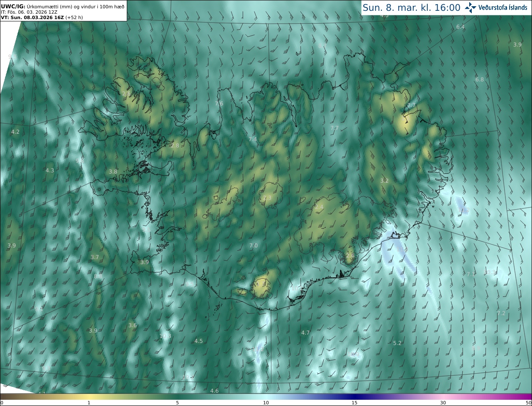Image resolution: width=532 pixels, height=406 pixels.
Task: Click the "50" label on the color scale
Action: click(529, 403)
